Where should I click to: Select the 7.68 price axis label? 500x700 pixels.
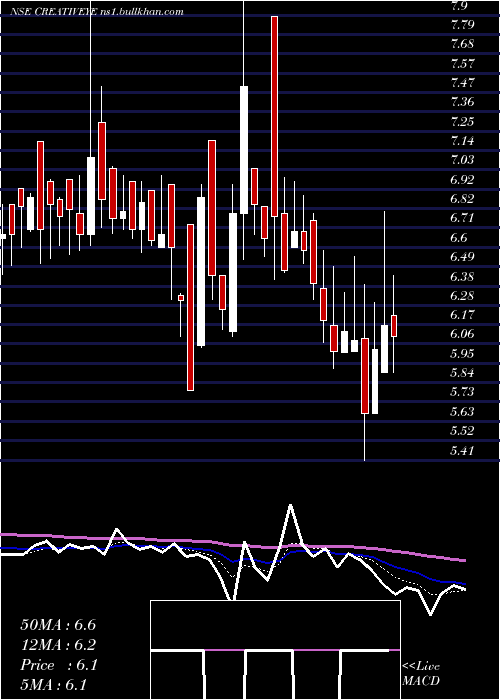point(462,44)
